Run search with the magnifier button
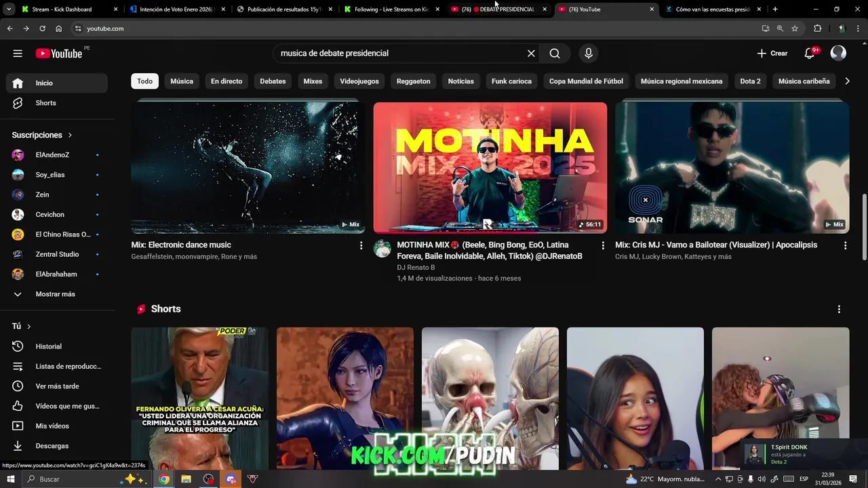Image resolution: width=868 pixels, height=488 pixels. pos(555,54)
